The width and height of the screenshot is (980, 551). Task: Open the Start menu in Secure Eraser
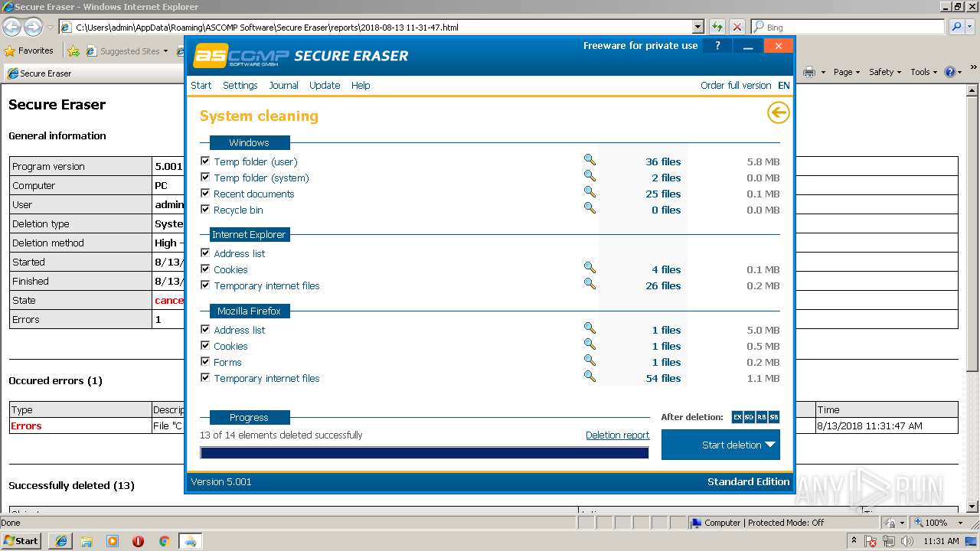coord(201,85)
